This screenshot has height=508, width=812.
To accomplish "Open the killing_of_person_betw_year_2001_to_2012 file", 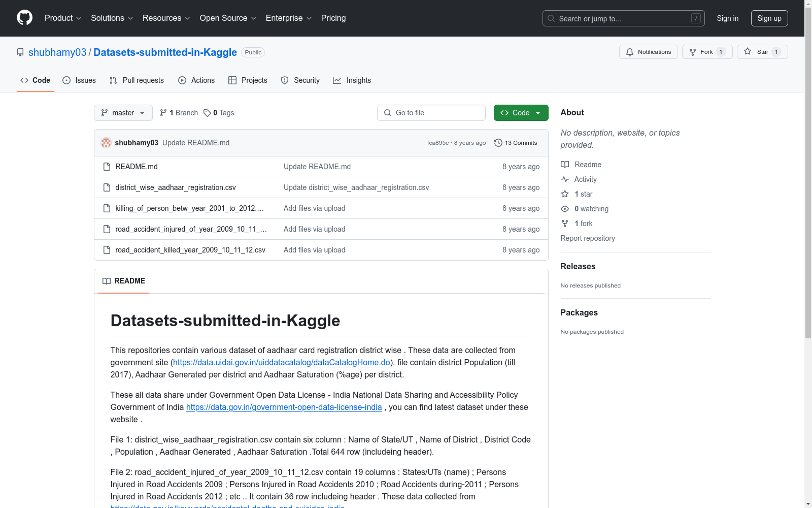I will [190, 208].
